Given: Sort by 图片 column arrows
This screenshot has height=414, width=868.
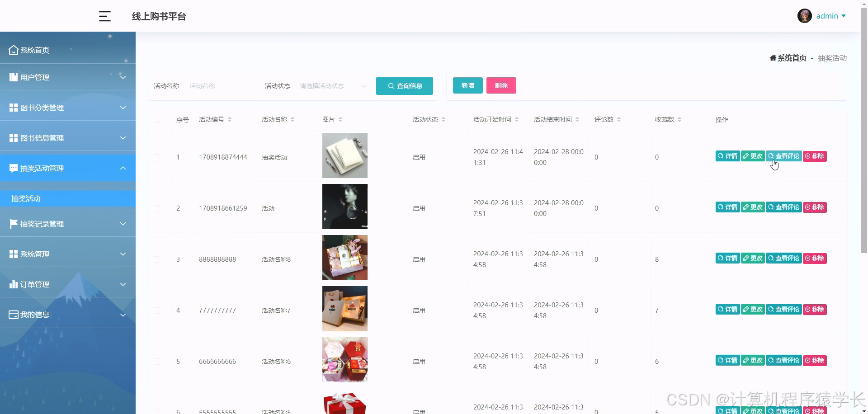Looking at the screenshot, I should [340, 119].
